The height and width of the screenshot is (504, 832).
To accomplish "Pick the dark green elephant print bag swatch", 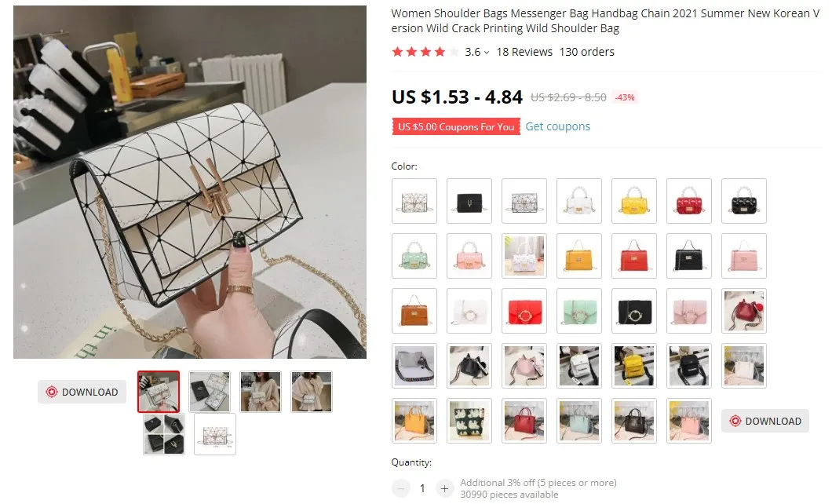I will [469, 421].
